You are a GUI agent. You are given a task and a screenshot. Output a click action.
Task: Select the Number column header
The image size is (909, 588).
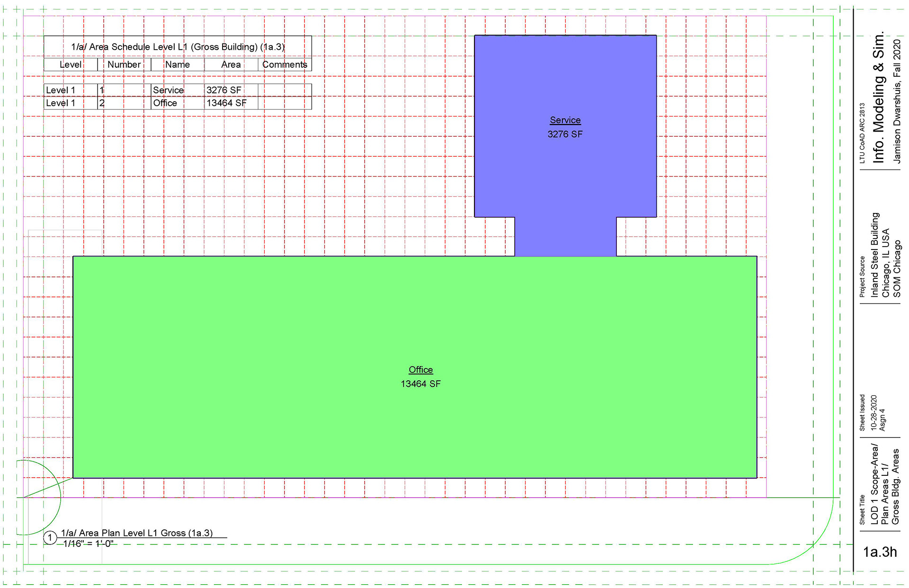124,65
